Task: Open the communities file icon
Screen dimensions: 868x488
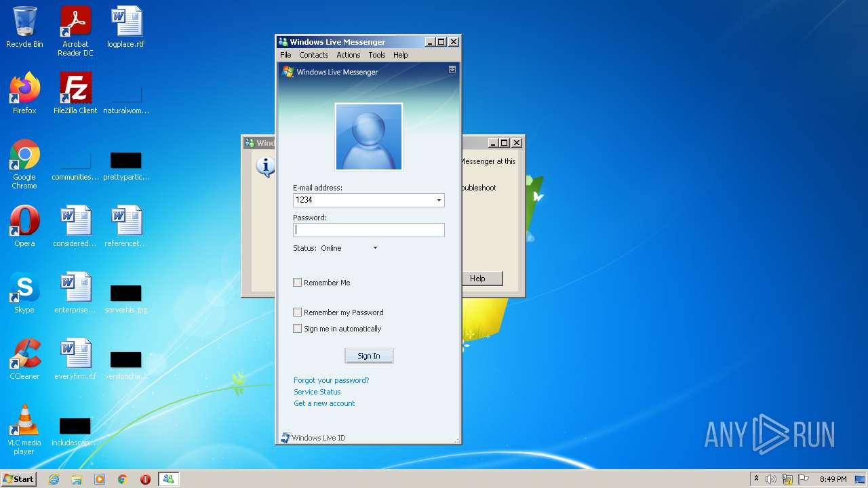Action: (x=75, y=165)
